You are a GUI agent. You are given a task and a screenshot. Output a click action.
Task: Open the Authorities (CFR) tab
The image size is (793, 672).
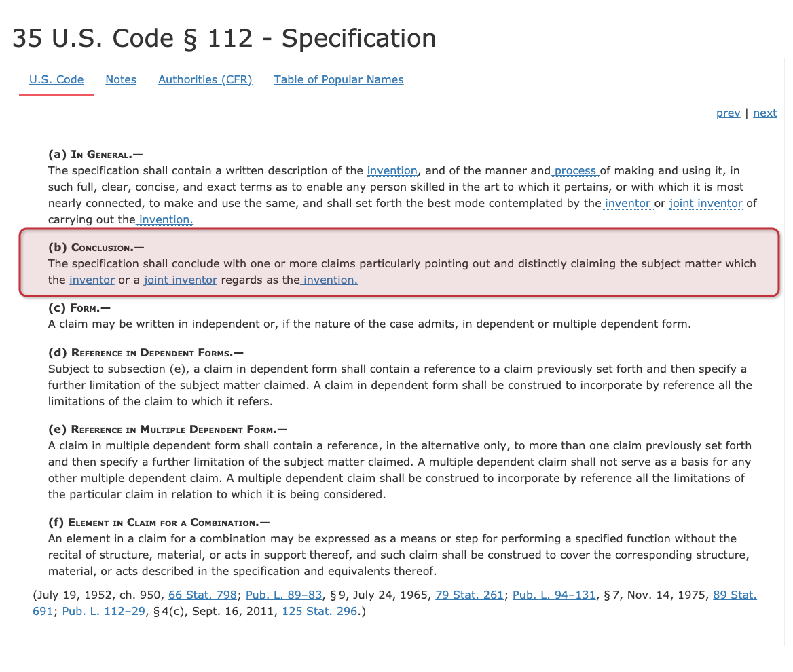pyautogui.click(x=205, y=79)
